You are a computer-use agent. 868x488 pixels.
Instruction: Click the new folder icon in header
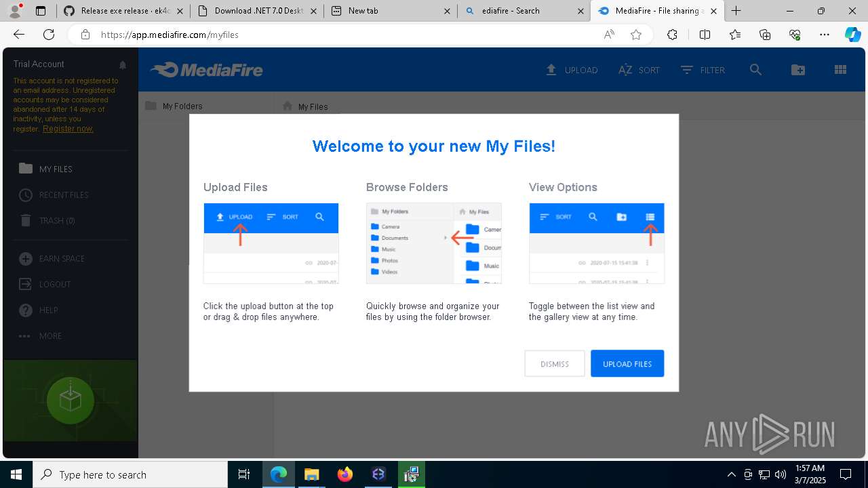[798, 70]
